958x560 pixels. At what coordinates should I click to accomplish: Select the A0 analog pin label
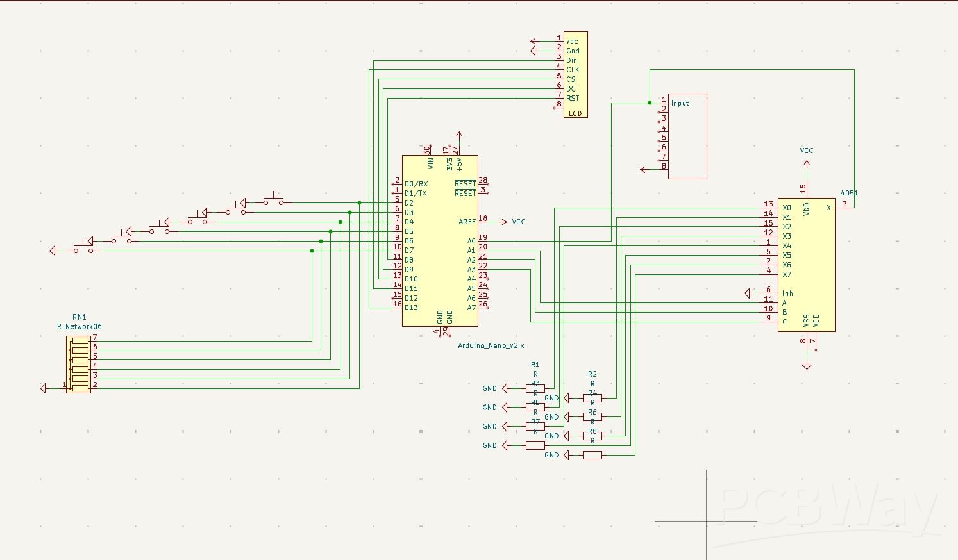(x=472, y=241)
